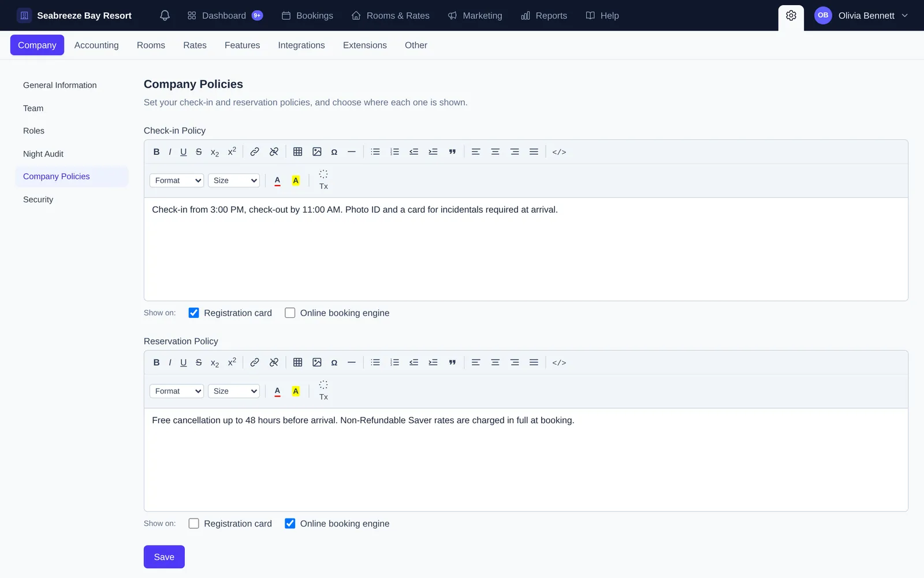This screenshot has height=578, width=924.
Task: Insert horizontal line in Reservation Policy editor
Action: pos(352,362)
